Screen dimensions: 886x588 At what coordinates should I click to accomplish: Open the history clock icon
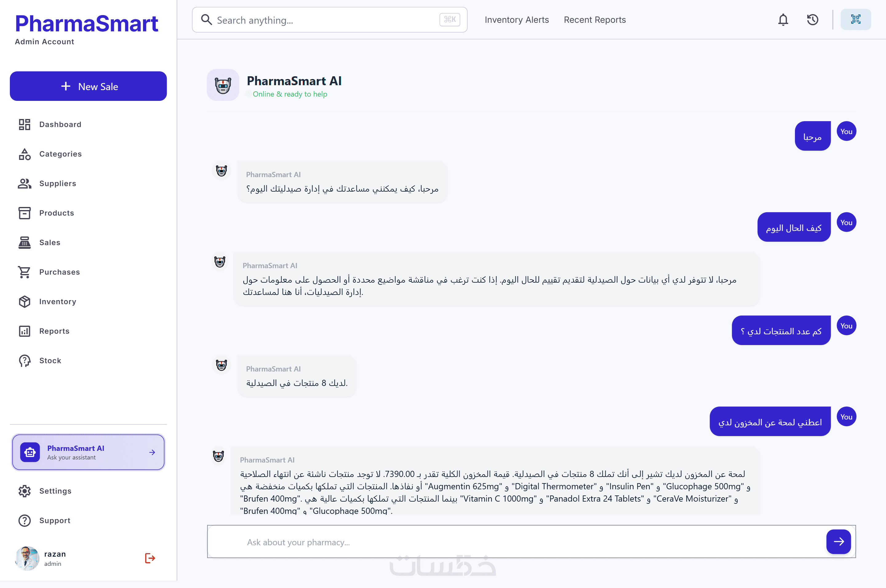[812, 19]
